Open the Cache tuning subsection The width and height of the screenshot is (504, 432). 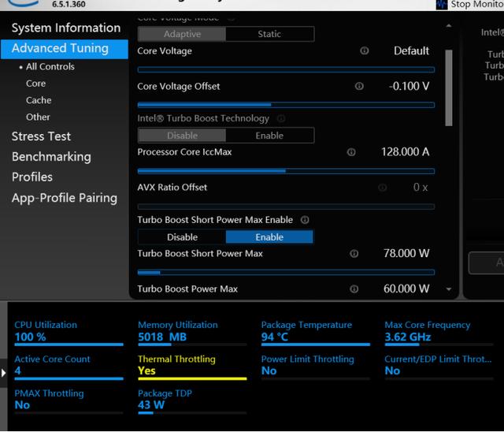click(x=39, y=100)
